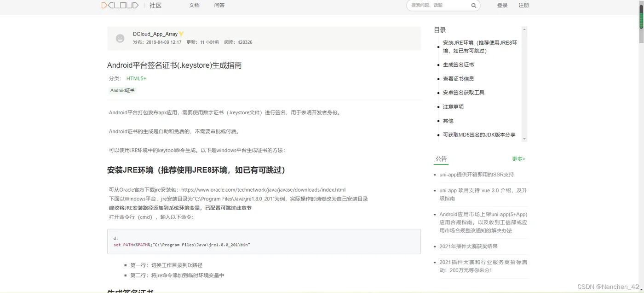Go to 安卓签名获取工具 in table of contents

point(464,93)
